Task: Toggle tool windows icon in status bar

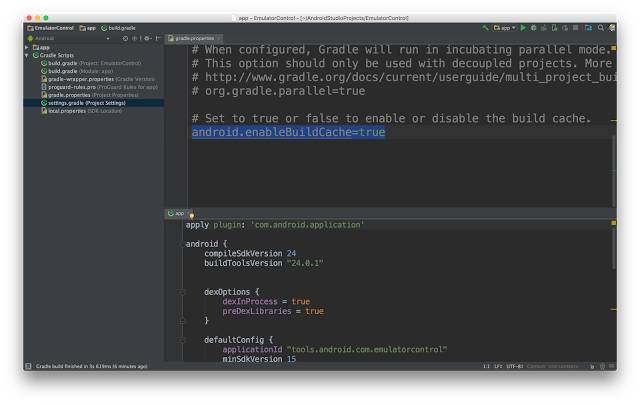Action: point(29,366)
